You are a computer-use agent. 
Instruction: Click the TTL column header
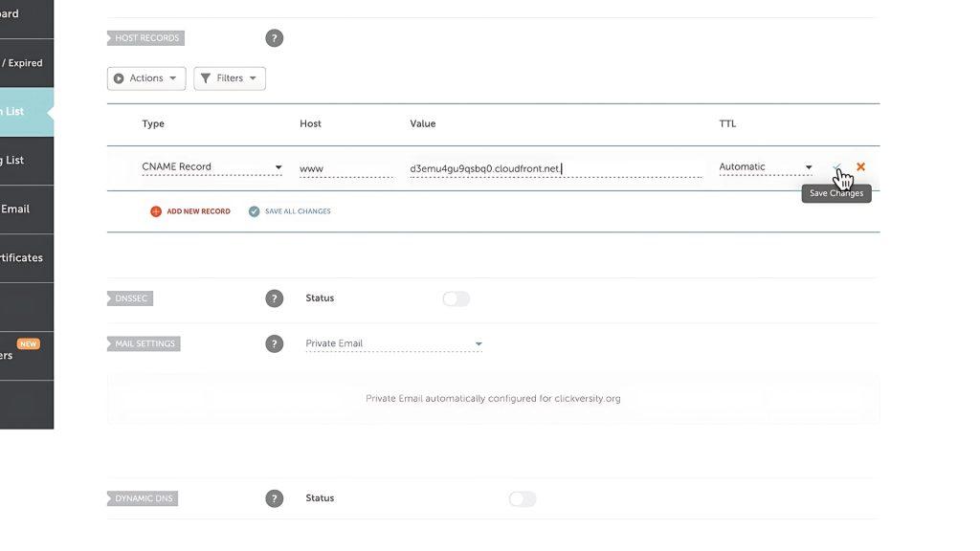727,123
